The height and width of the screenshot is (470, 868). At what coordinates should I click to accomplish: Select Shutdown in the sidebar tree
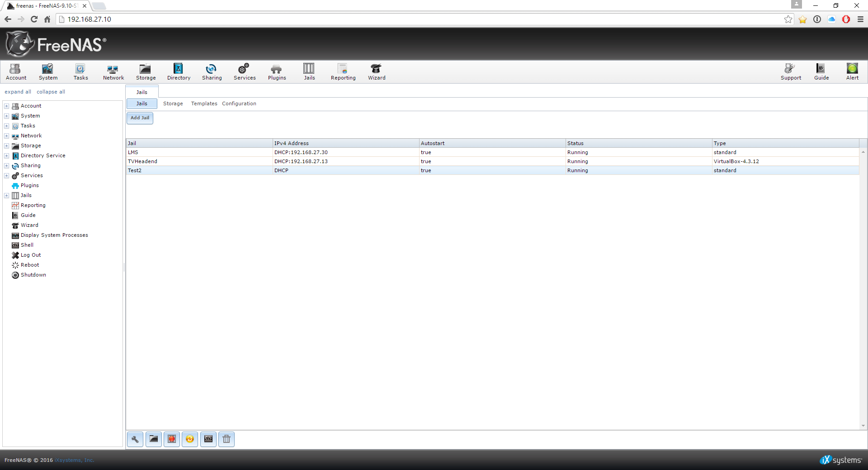pyautogui.click(x=29, y=275)
